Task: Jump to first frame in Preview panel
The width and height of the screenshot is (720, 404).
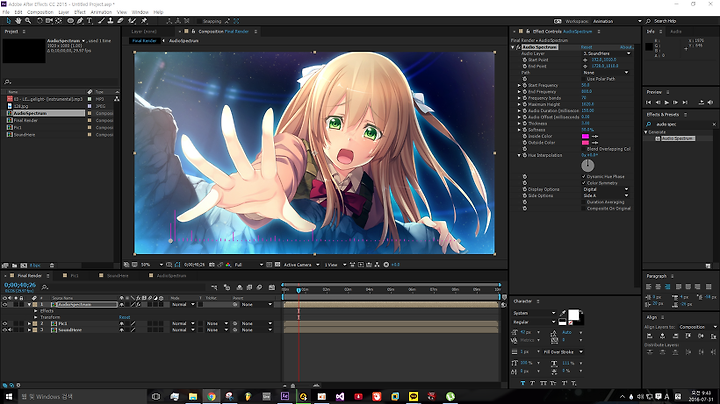Action: [649, 102]
